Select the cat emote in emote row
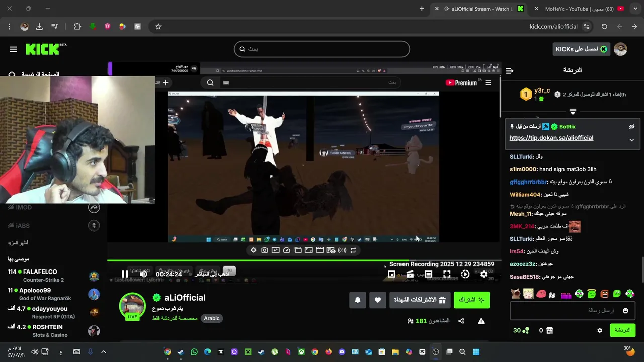This screenshot has height=362, width=644. [515, 294]
